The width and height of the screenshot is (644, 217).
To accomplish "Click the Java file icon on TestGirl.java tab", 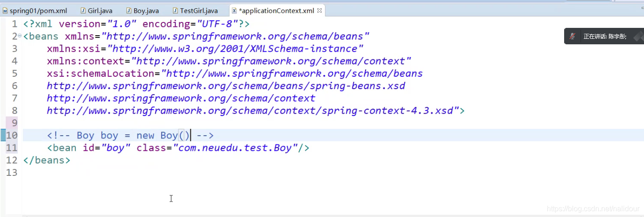I will (176, 10).
